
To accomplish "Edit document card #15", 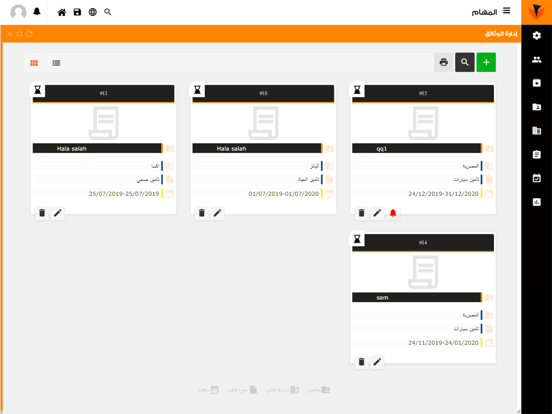I will pos(377,213).
